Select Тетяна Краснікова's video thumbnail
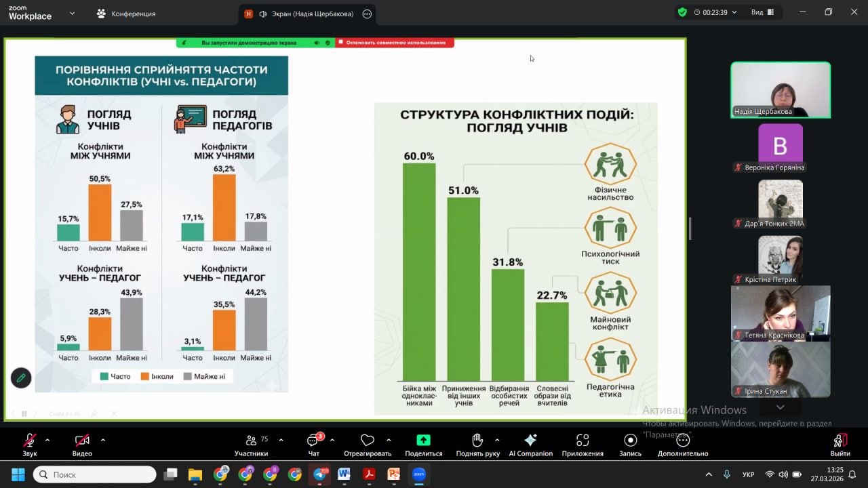The image size is (868, 488). (x=780, y=312)
